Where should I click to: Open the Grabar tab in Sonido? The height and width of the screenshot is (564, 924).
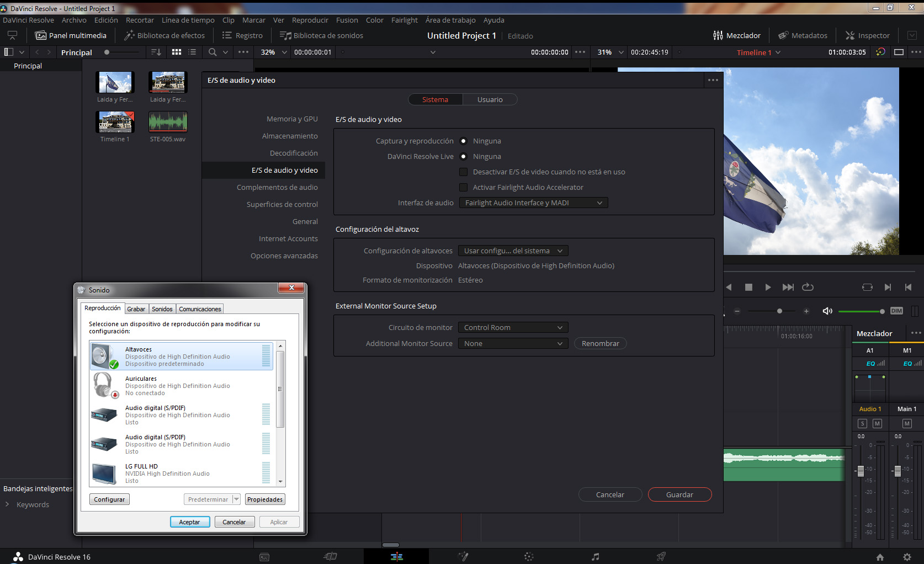[x=136, y=309]
